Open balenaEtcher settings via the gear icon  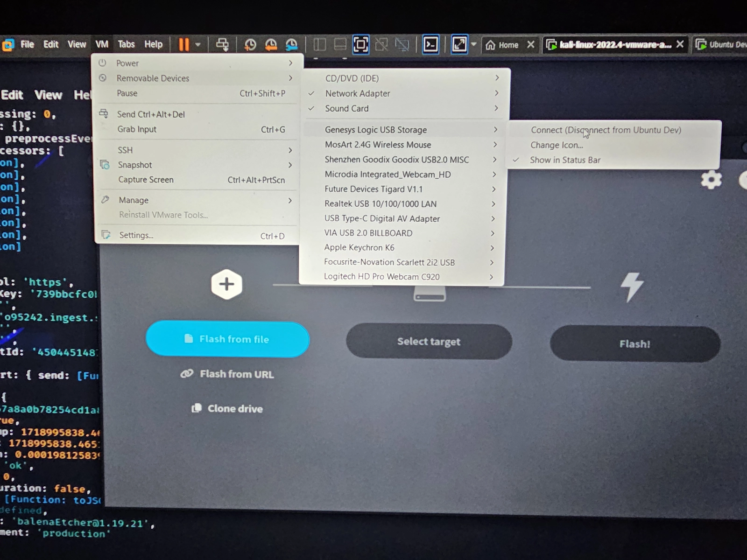click(711, 180)
